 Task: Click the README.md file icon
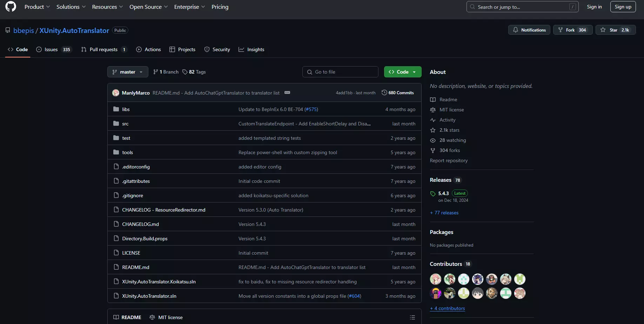tap(116, 267)
